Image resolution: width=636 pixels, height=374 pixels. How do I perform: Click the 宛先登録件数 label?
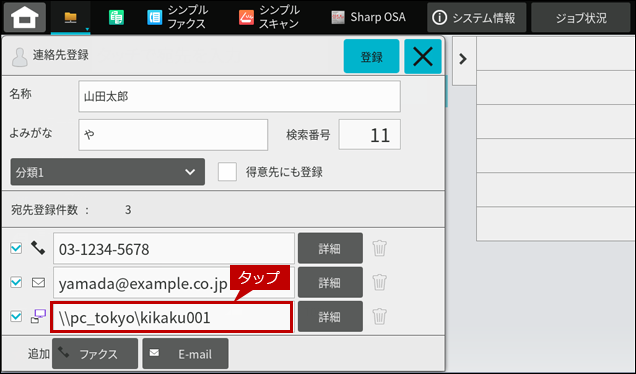(44, 210)
